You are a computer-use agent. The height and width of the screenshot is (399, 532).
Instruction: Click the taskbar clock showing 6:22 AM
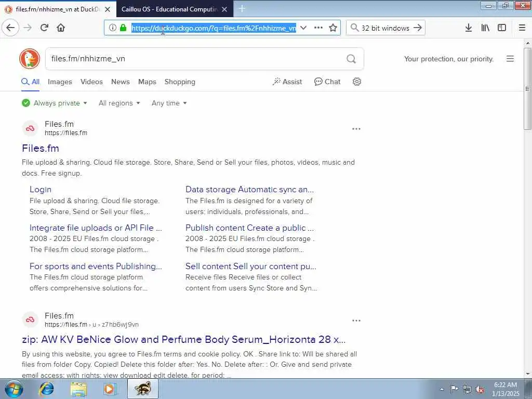click(x=505, y=389)
